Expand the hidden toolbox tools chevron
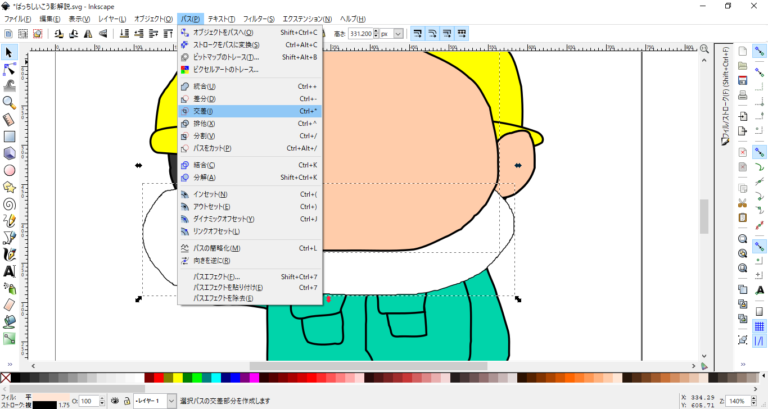This screenshot has width=768, height=409. pos(9,364)
